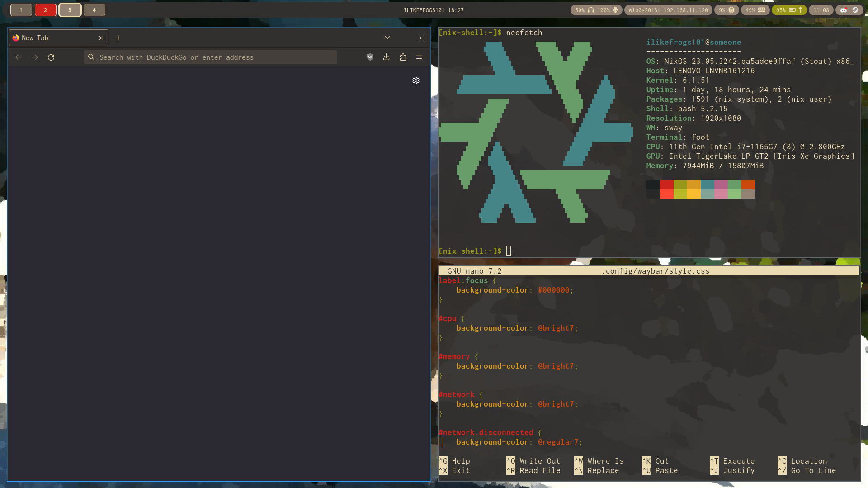The width and height of the screenshot is (868, 488).
Task: Open the browser hamburger menu
Action: [419, 57]
